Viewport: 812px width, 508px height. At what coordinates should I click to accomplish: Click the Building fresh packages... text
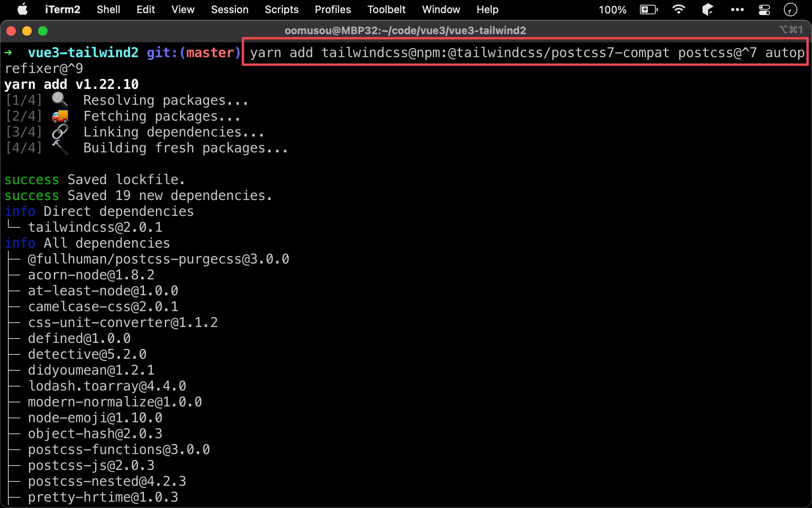(186, 148)
